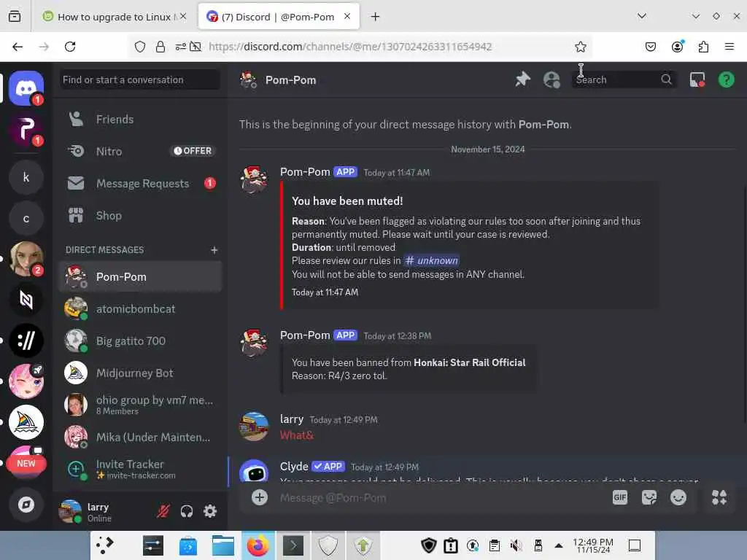Open the Help question mark icon
Viewport: 747px width, 560px height.
(726, 79)
